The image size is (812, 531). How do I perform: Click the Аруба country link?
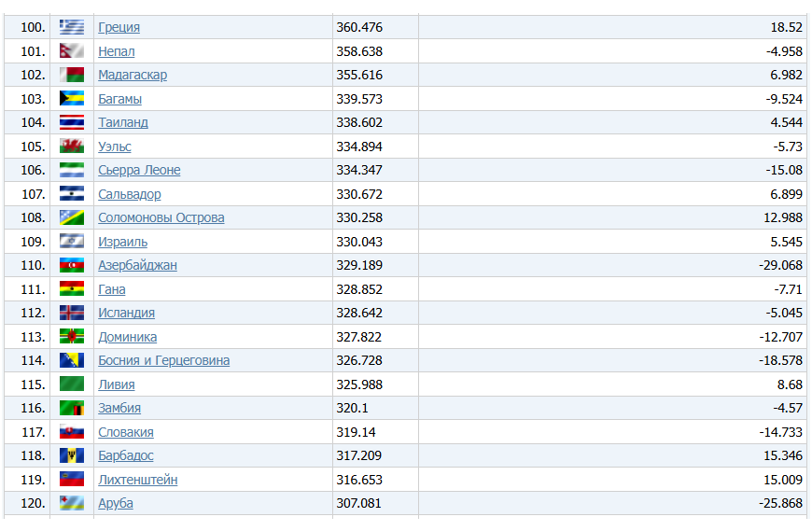[116, 503]
